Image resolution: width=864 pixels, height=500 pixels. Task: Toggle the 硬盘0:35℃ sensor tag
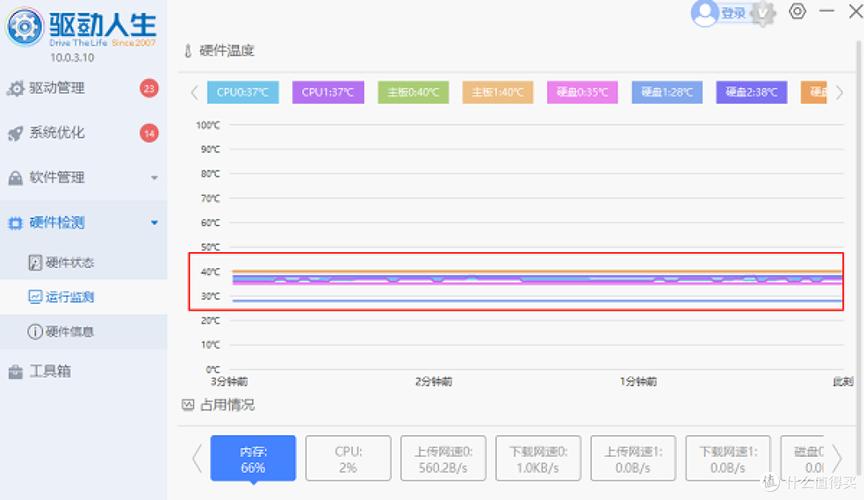[582, 92]
